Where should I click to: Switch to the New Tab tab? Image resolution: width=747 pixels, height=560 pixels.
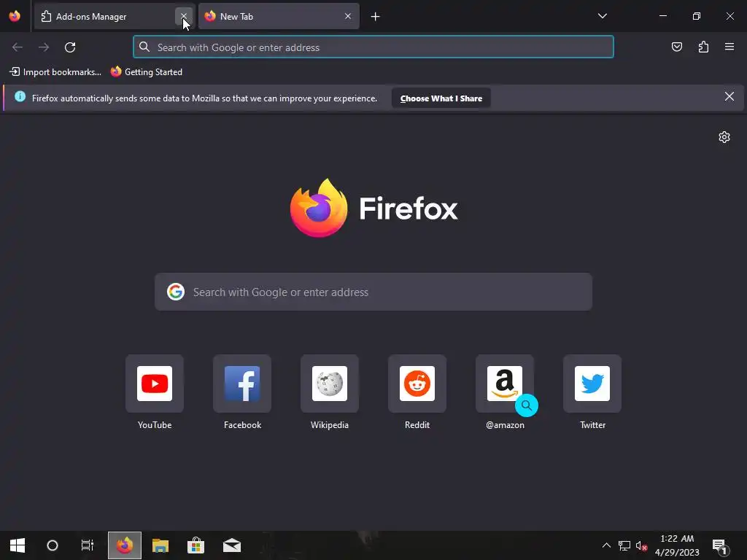coord(279,16)
